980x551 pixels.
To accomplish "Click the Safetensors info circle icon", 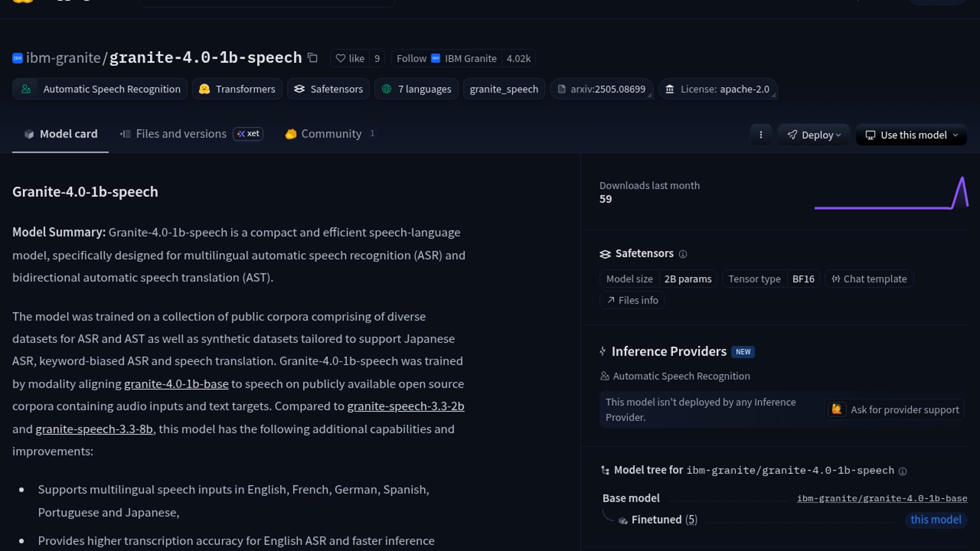I will [683, 254].
